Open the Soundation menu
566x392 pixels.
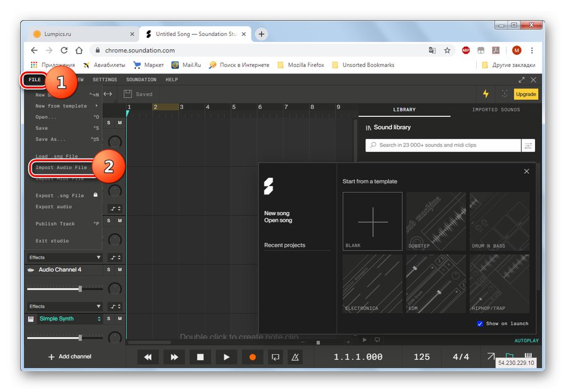coord(141,80)
